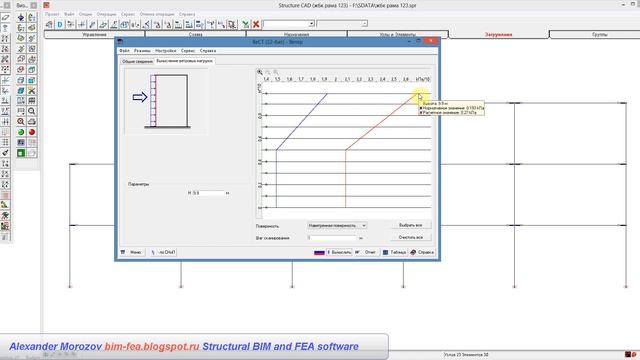
Task: Open the Управление tab in Structure CAD
Action: click(94, 35)
